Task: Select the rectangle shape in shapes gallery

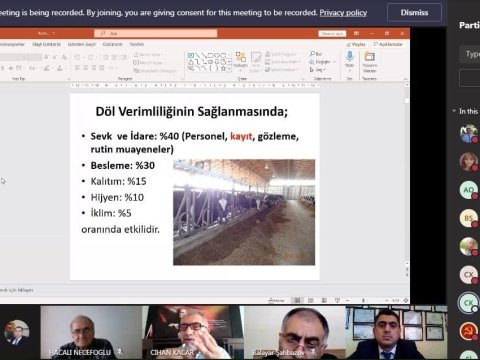Action: click(x=210, y=55)
